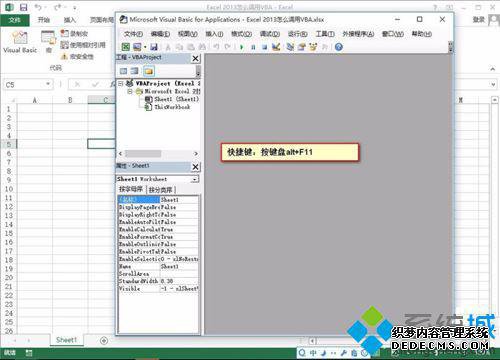Open VBA 运行(R) menu
500x360 pixels.
(x=297, y=34)
